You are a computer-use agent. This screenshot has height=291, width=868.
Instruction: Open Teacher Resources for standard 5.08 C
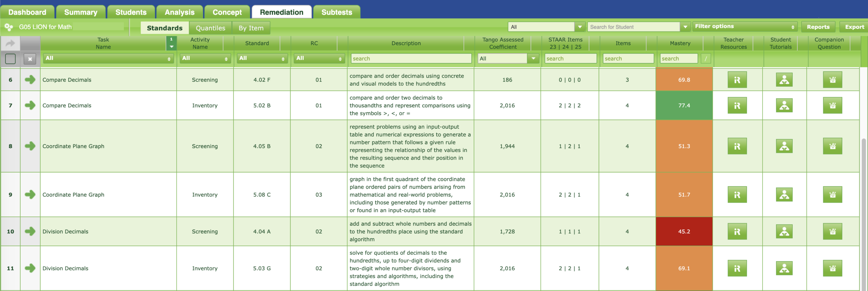(737, 195)
